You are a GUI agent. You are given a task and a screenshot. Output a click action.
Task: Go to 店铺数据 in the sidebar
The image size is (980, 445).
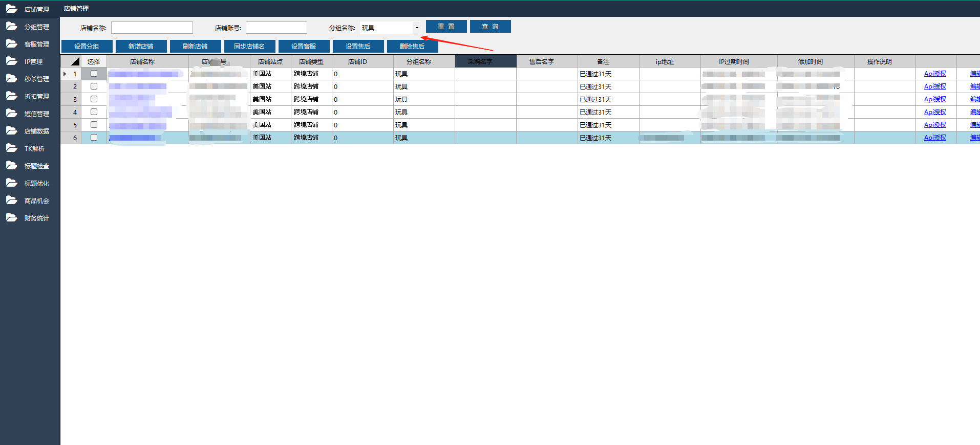(x=36, y=131)
